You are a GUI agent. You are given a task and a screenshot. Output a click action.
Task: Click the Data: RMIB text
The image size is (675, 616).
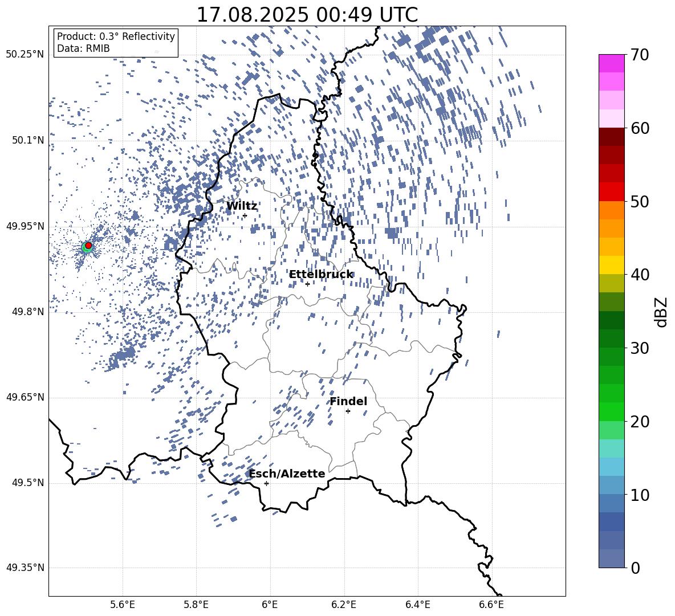(x=83, y=48)
